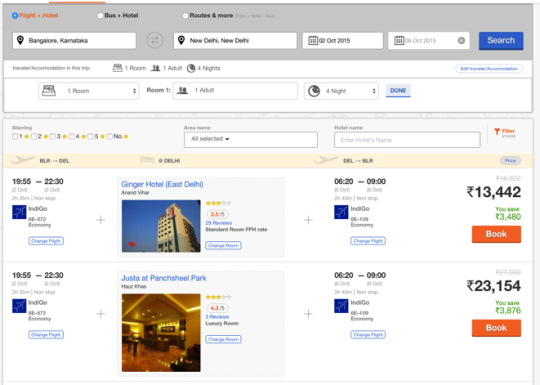
Task: Click calendar icon in 06 Oct 2015 field
Action: coord(399,40)
